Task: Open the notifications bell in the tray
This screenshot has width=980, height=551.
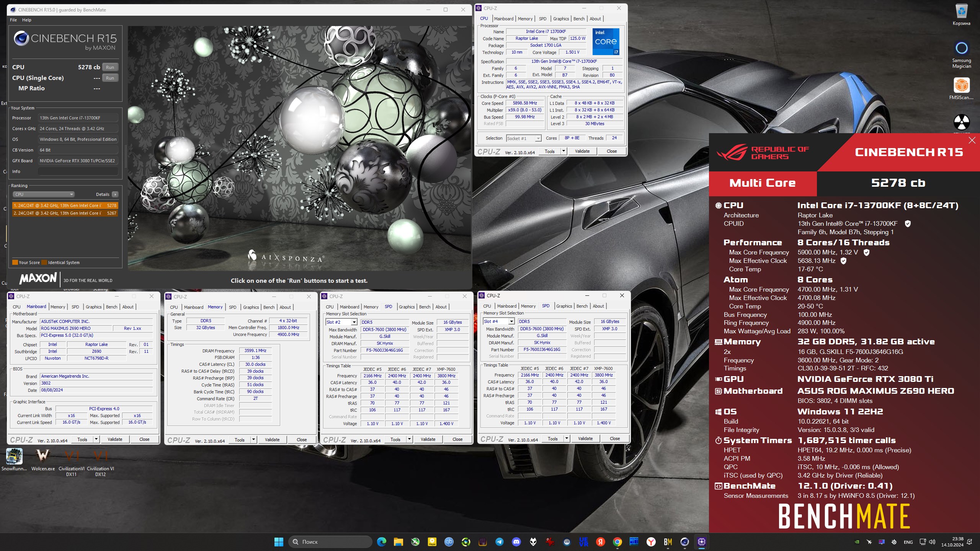Action: click(970, 542)
